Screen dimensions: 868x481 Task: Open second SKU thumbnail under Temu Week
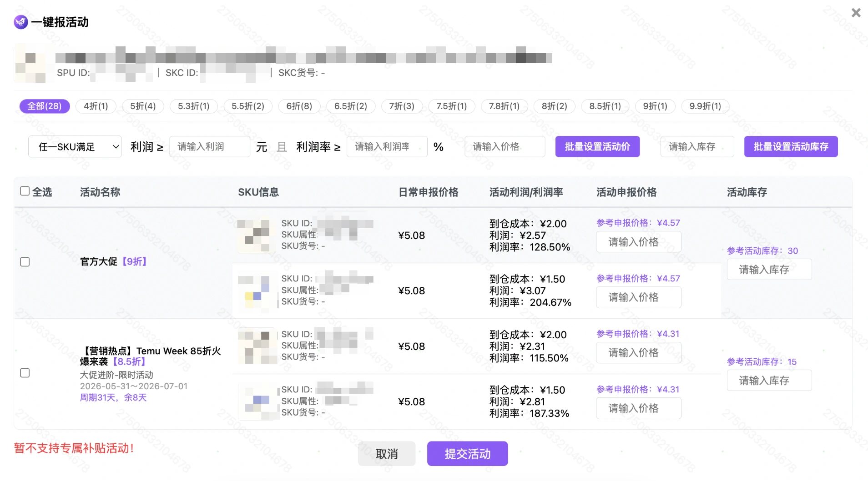(257, 402)
